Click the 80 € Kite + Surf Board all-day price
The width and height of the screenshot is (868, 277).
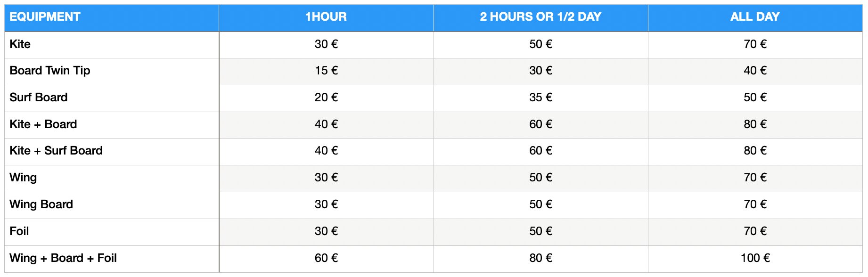[755, 151]
